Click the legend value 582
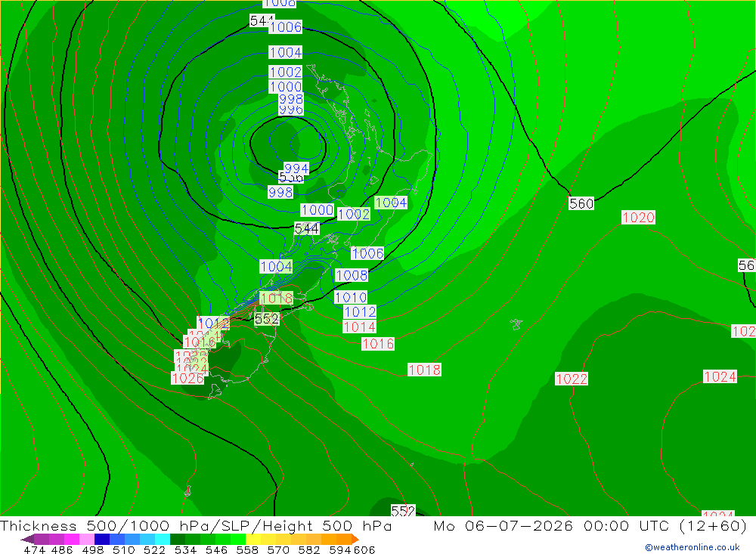 (309, 549)
